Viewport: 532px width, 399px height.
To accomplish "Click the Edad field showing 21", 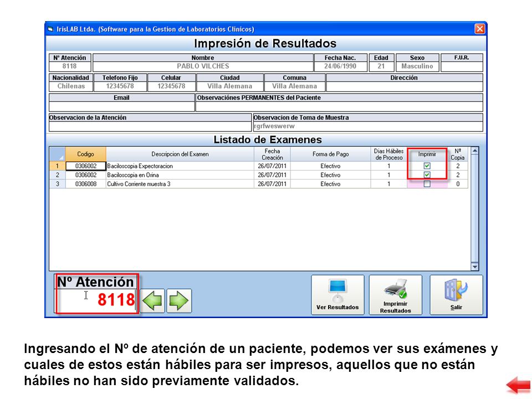I will (381, 66).
